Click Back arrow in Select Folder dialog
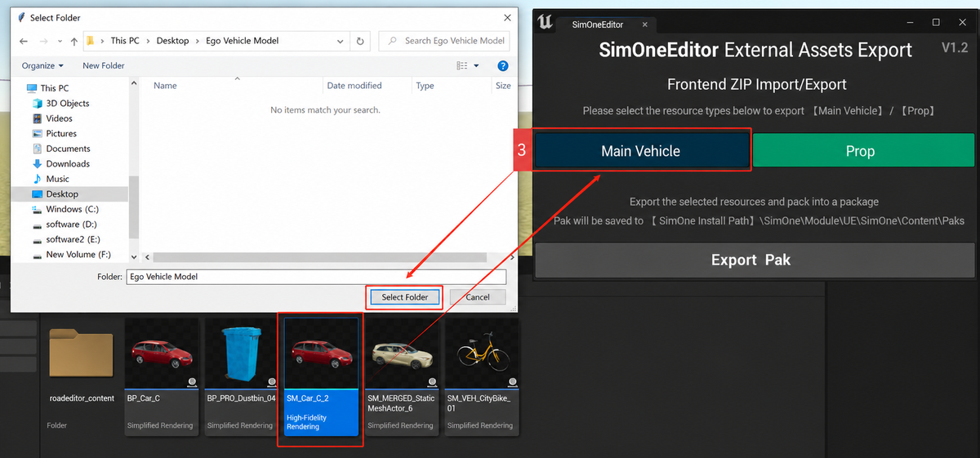Viewport: 980px width, 458px height. point(24,41)
